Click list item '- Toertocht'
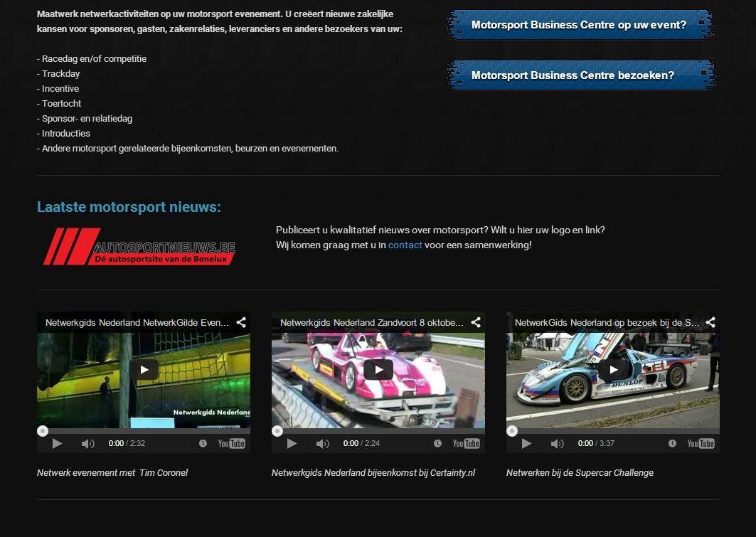 (59, 104)
